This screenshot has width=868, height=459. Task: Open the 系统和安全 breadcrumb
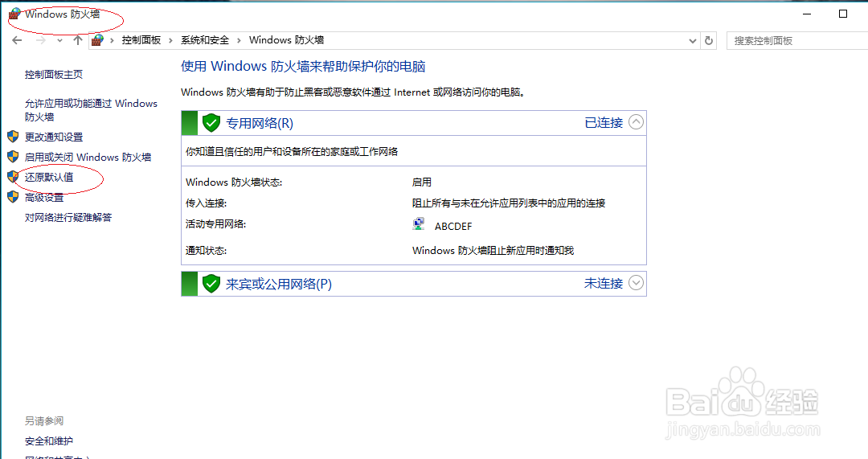pos(205,40)
